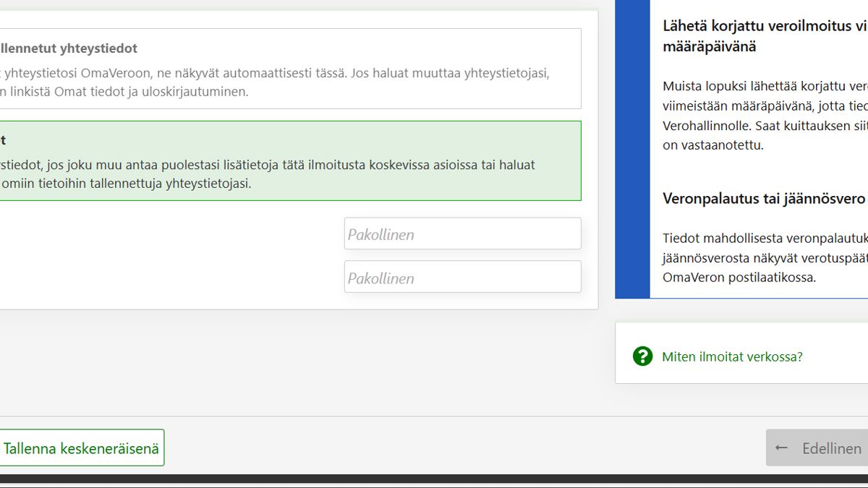
Task: Select the 'Tallennetut yhteystiedot' heading
Action: 69,48
